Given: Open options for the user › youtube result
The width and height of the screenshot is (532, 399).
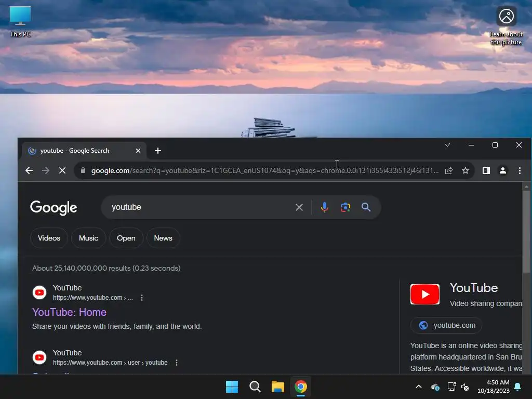Looking at the screenshot, I should point(177,363).
